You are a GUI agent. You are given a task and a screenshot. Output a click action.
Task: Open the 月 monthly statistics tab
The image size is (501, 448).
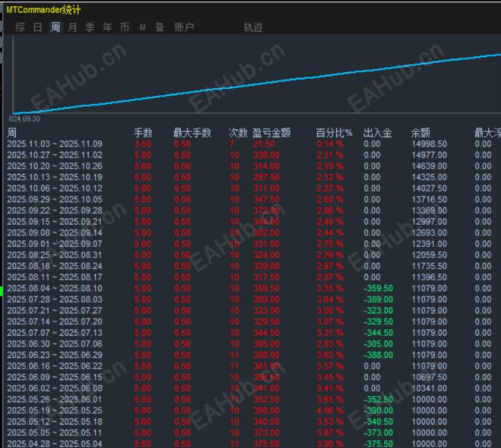coord(72,27)
